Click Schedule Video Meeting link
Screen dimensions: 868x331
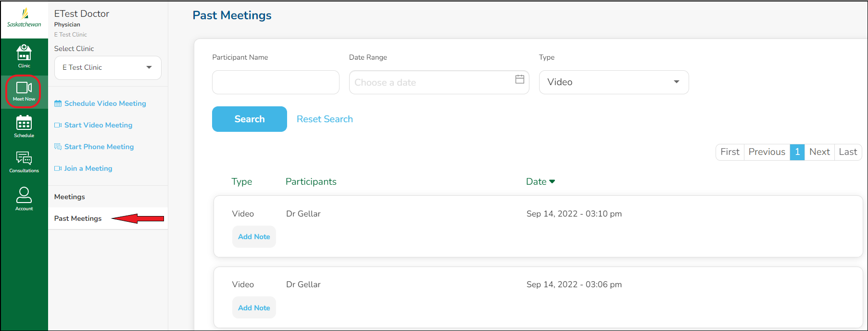pyautogui.click(x=105, y=103)
